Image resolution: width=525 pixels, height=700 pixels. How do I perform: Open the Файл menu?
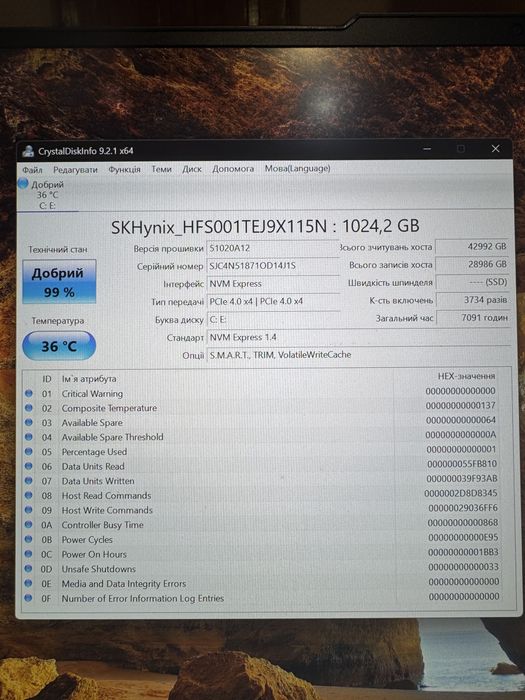point(33,170)
